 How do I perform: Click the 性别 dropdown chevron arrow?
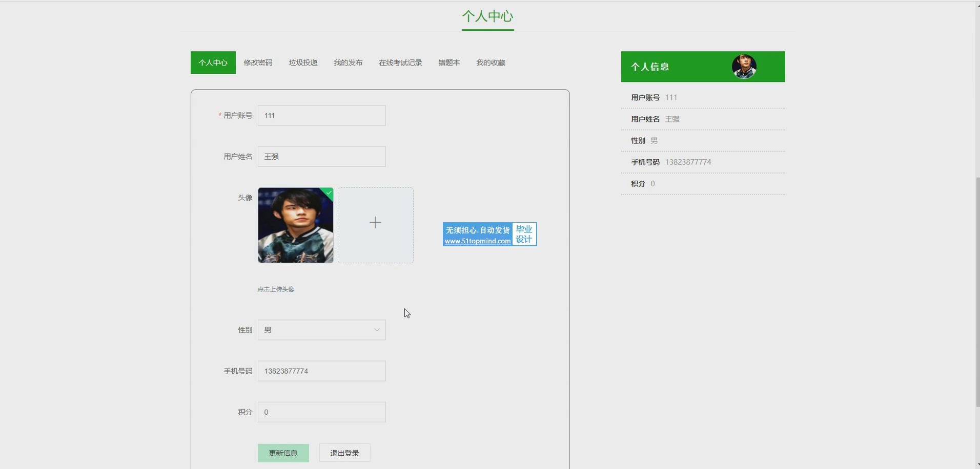tap(377, 330)
